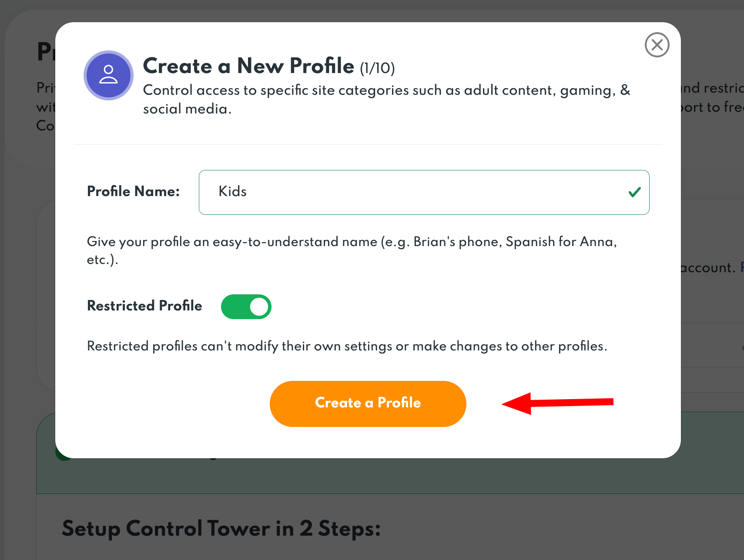Click the Profile Name label

134,191
